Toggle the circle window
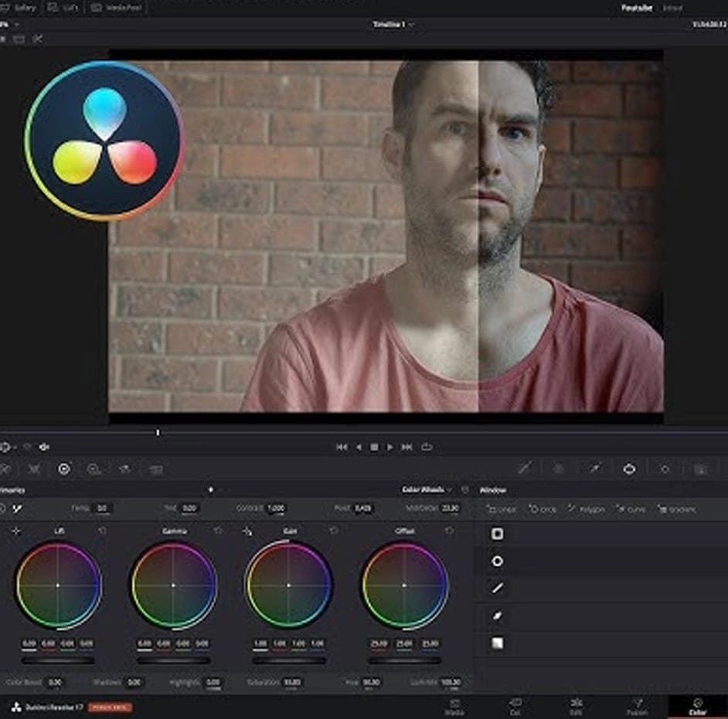The height and width of the screenshot is (719, 728). pyautogui.click(x=497, y=561)
